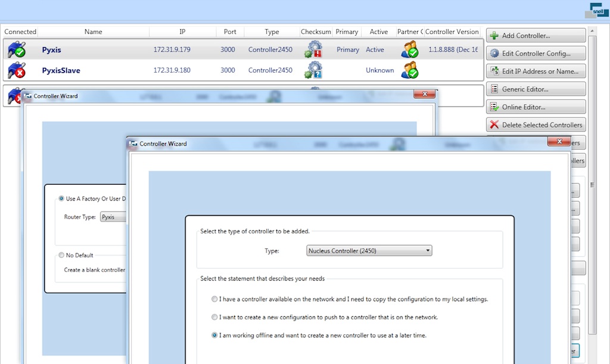Viewport: 610px width, 364px height.
Task: Sort by the Controller Version column header
Action: (452, 32)
